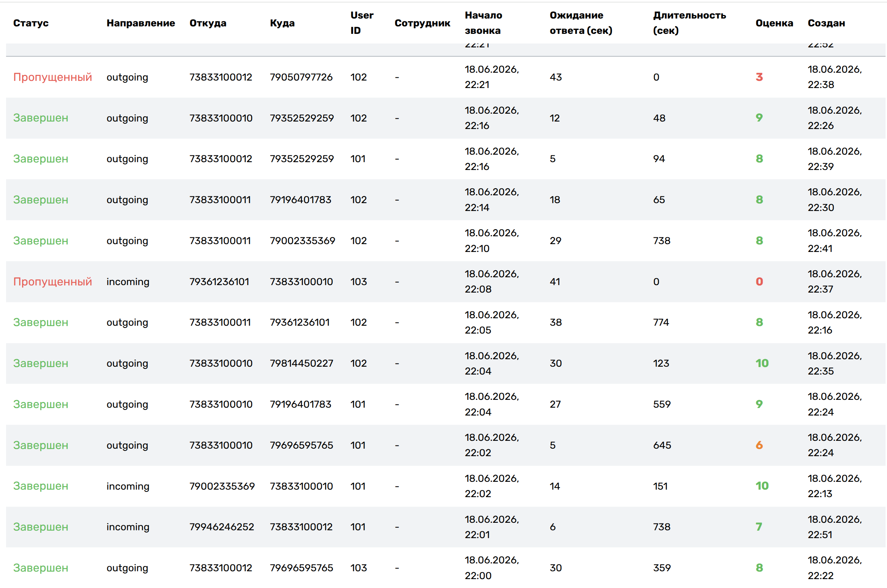This screenshot has height=588, width=887.
Task: Click duration value 645
Action: (662, 445)
